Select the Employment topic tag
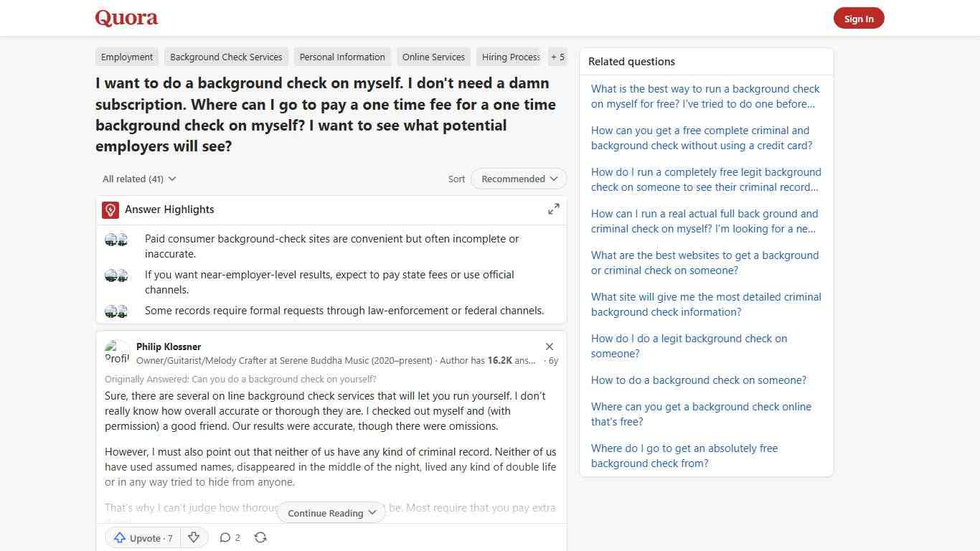The width and height of the screenshot is (980, 551). coord(126,57)
